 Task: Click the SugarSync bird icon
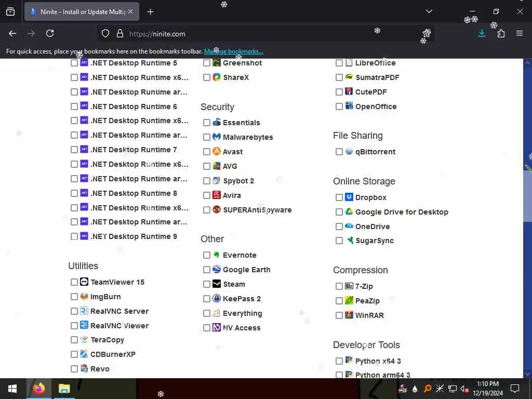click(349, 241)
